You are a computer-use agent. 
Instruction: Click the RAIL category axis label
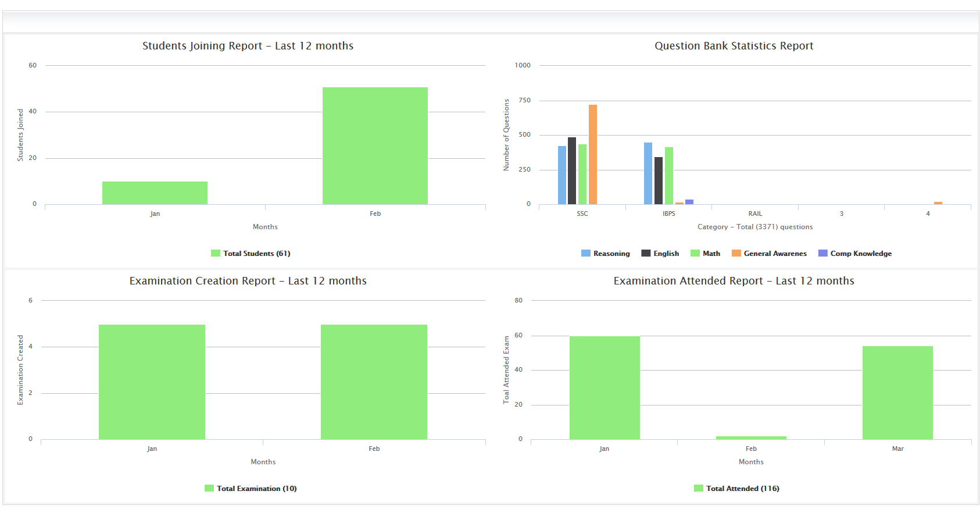[755, 214]
